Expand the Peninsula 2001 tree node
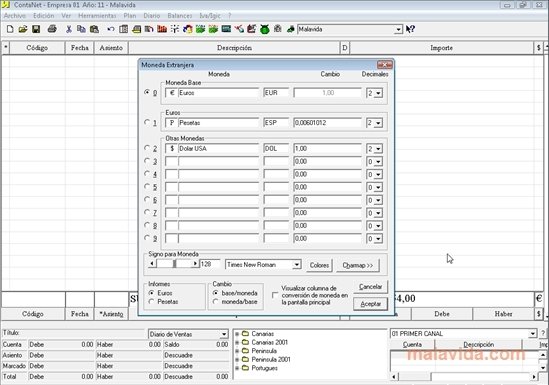 click(x=237, y=359)
